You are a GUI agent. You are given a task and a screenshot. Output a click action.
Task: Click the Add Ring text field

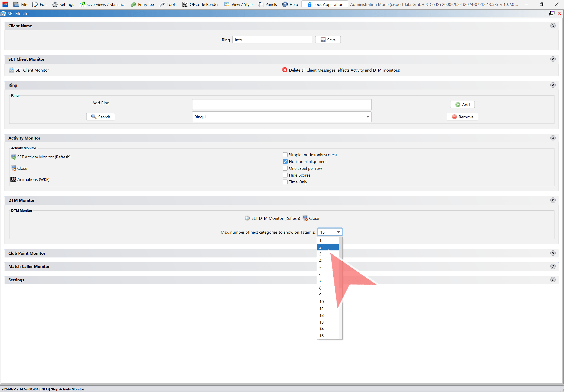click(281, 105)
